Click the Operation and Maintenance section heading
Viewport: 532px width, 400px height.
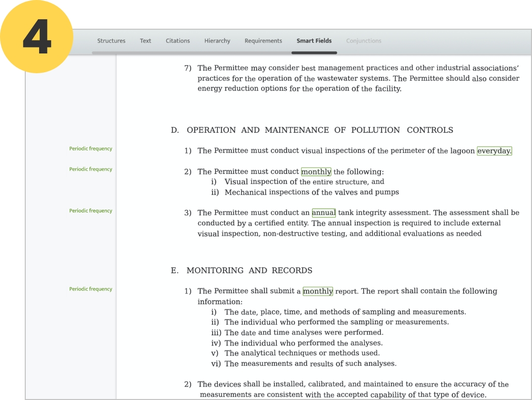[312, 130]
